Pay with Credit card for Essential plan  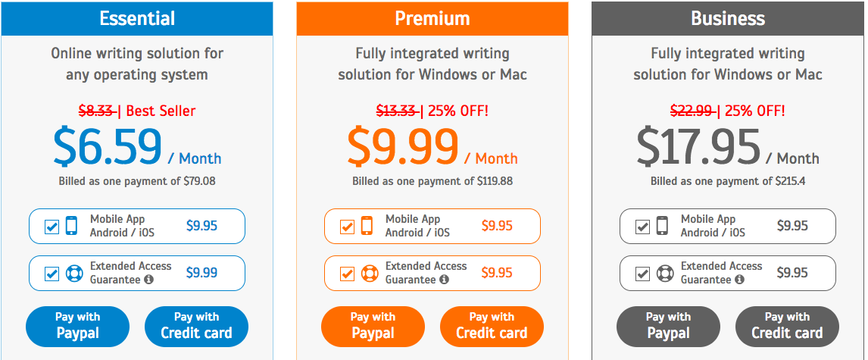point(196,326)
